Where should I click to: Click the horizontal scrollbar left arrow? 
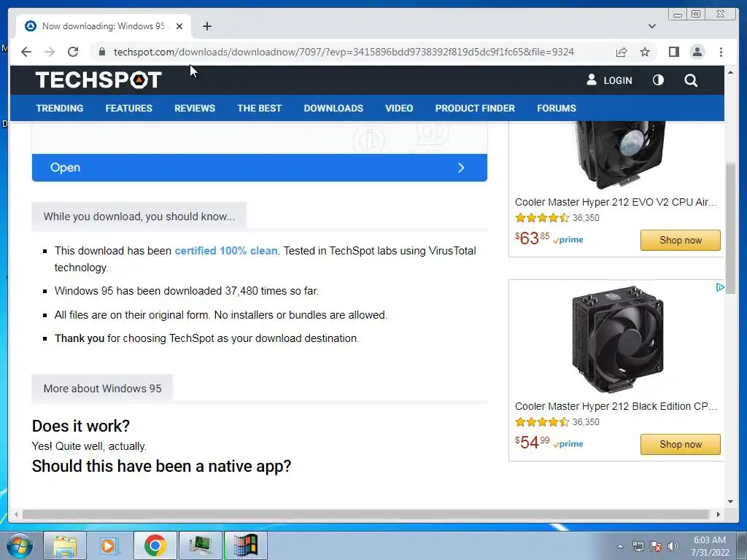click(16, 514)
